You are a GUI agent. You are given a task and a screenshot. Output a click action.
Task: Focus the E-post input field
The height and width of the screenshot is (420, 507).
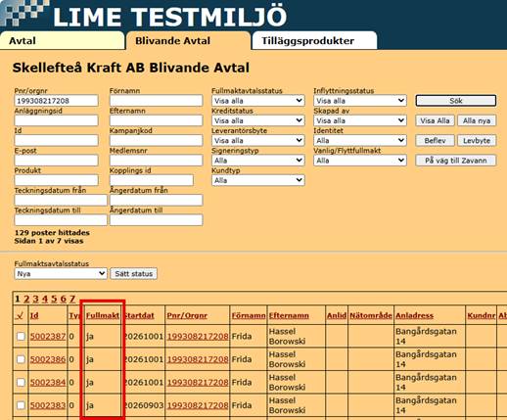point(56,161)
